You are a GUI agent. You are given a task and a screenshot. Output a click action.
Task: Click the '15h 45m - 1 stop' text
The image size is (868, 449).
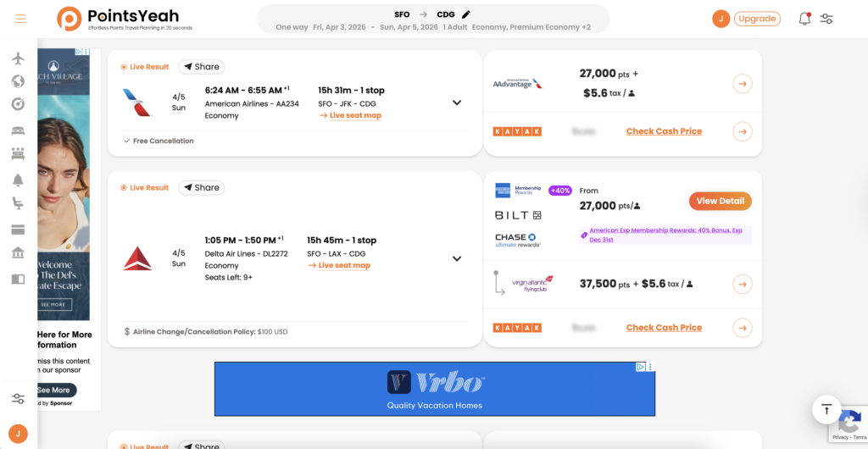(342, 241)
